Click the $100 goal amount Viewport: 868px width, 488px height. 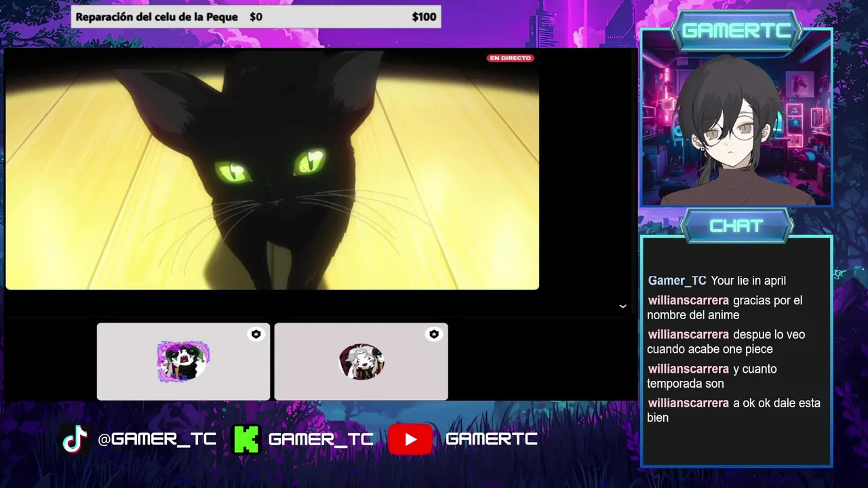(x=424, y=17)
